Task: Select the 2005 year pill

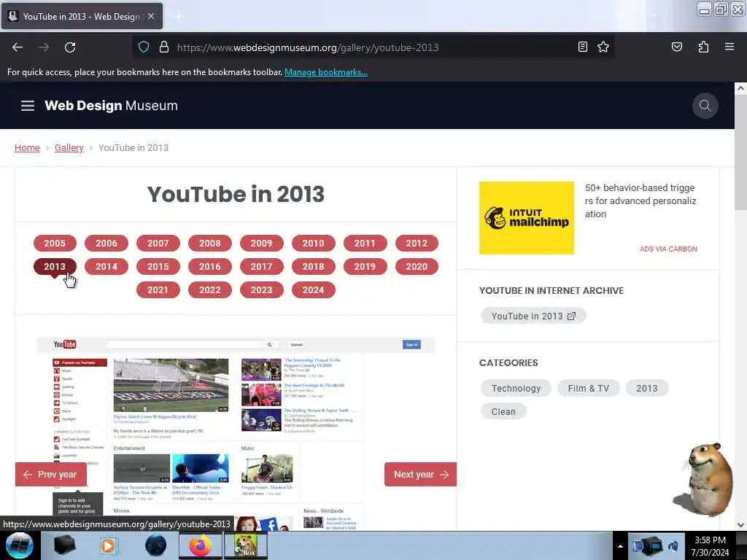Action: click(55, 244)
